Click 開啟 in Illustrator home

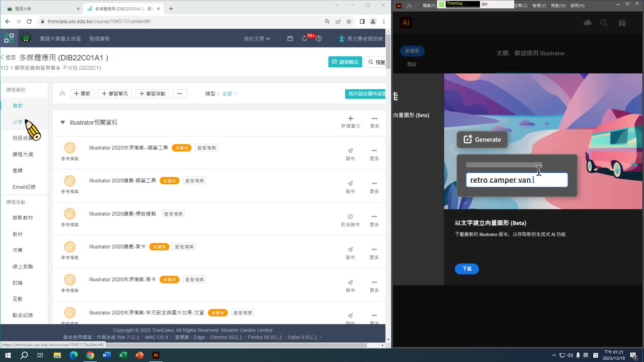(412, 64)
